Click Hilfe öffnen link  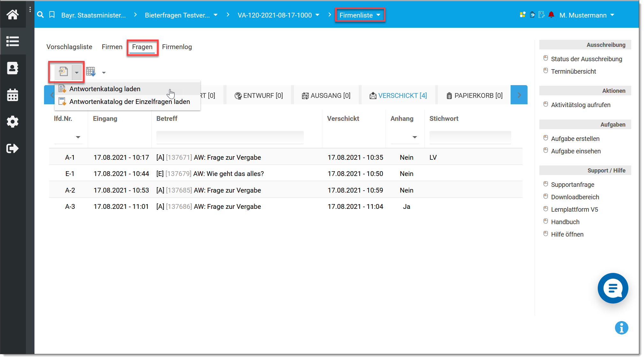click(x=567, y=234)
